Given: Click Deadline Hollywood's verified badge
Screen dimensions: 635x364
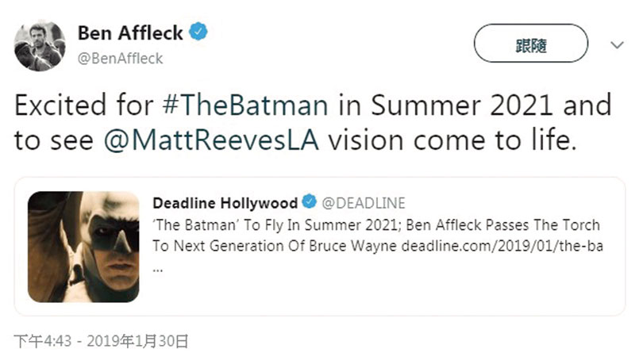Looking at the screenshot, I should (x=310, y=201).
